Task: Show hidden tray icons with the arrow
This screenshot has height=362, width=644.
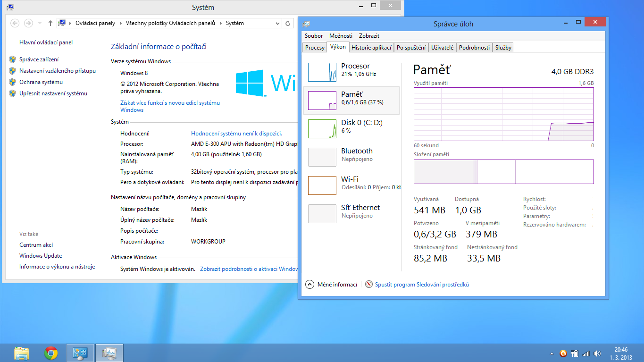Action: [x=552, y=354]
